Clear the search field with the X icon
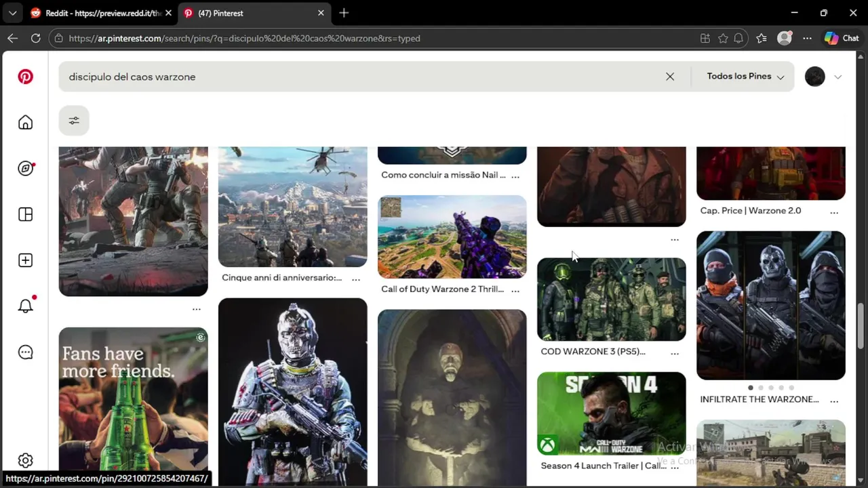 click(x=670, y=77)
